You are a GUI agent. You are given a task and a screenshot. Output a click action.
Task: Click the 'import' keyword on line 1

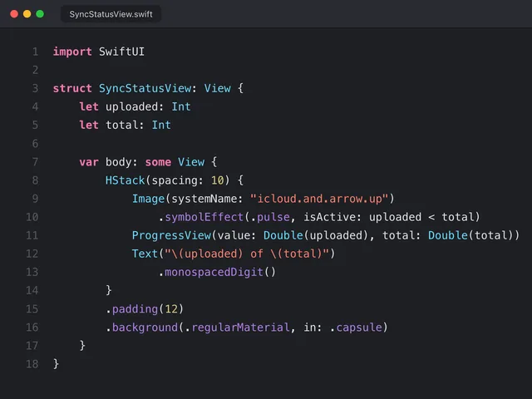point(72,52)
